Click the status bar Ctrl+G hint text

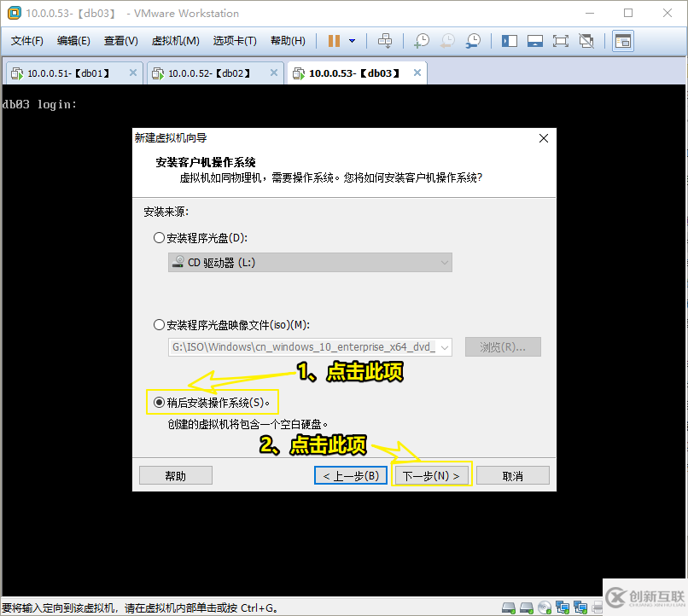pyautogui.click(x=139, y=608)
